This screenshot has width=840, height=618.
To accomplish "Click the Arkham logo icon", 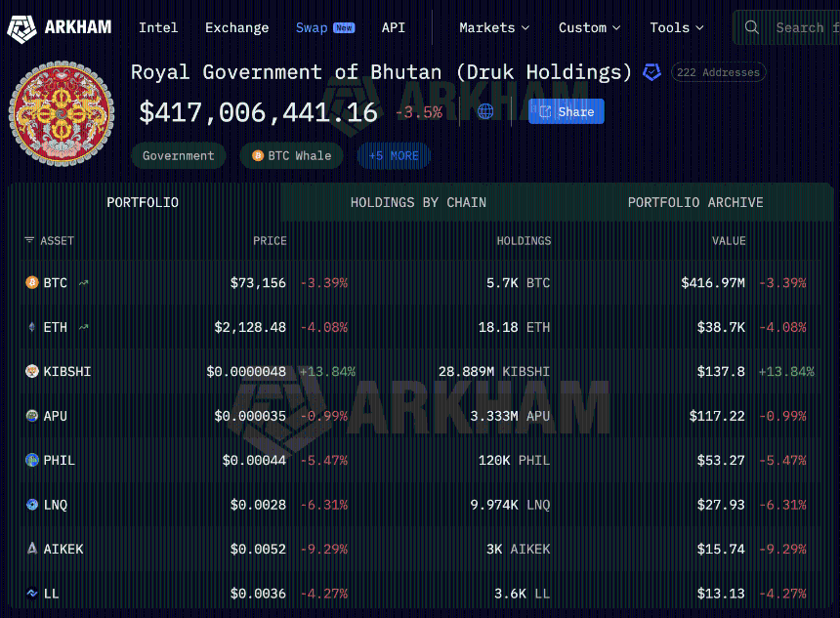I will pos(21,27).
